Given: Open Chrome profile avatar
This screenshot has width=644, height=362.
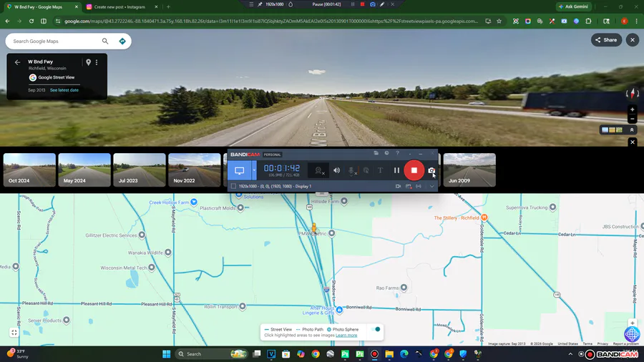Looking at the screenshot, I should tap(624, 21).
